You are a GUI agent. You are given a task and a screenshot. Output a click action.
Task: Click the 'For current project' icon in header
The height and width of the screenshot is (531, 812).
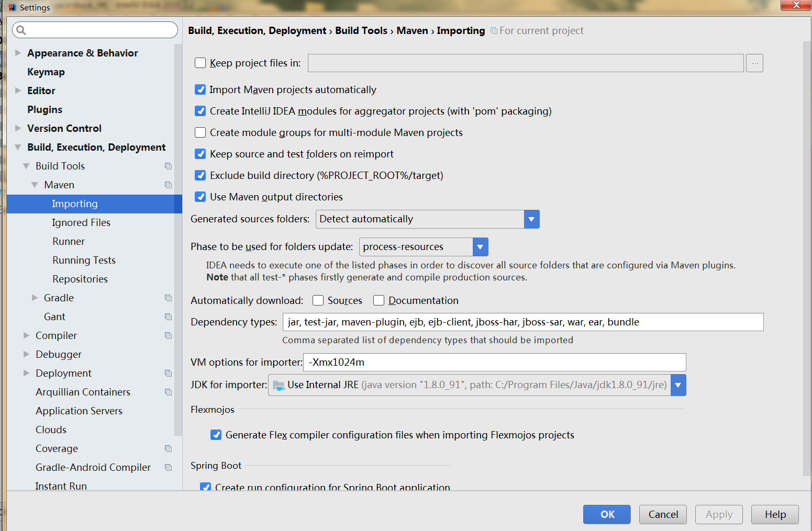click(x=494, y=31)
